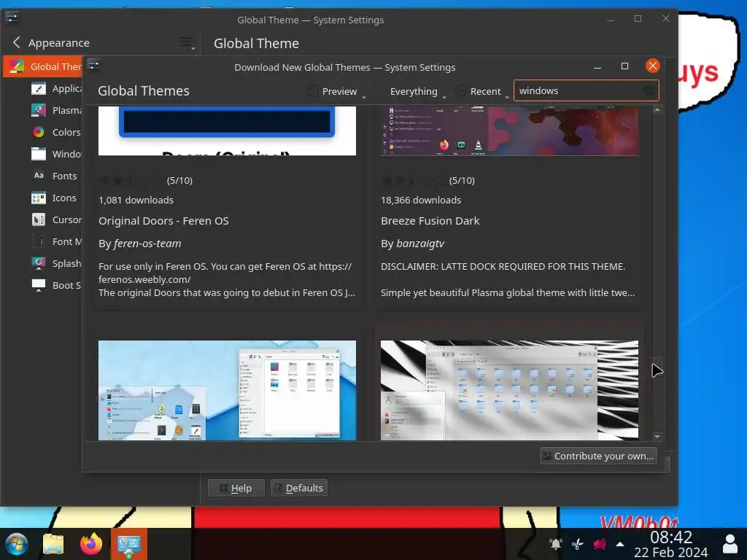Open the Windows-style start menu orb

(17, 544)
